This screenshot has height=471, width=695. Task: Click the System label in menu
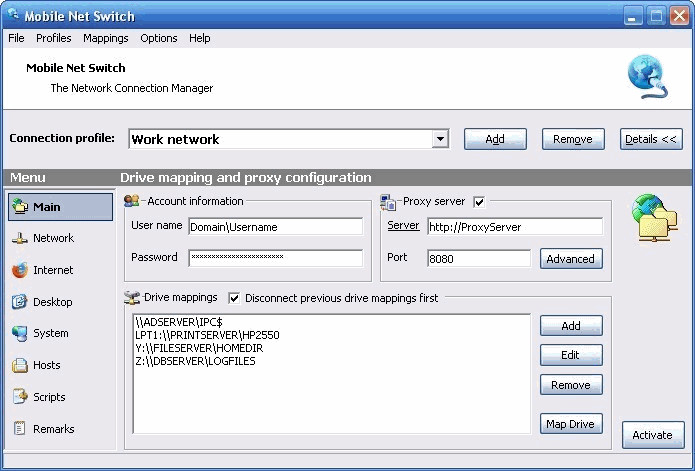pos(51,333)
